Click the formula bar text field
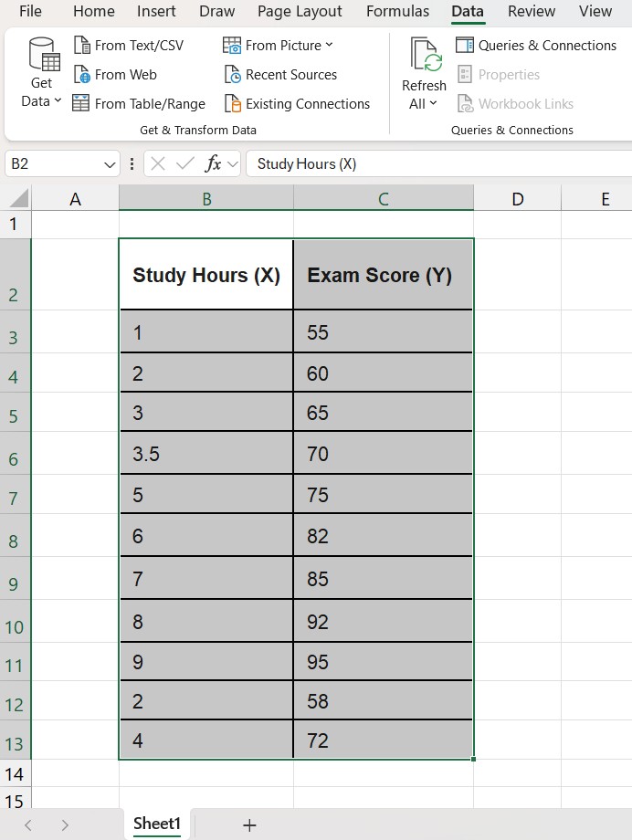This screenshot has width=632, height=840. tap(438, 163)
